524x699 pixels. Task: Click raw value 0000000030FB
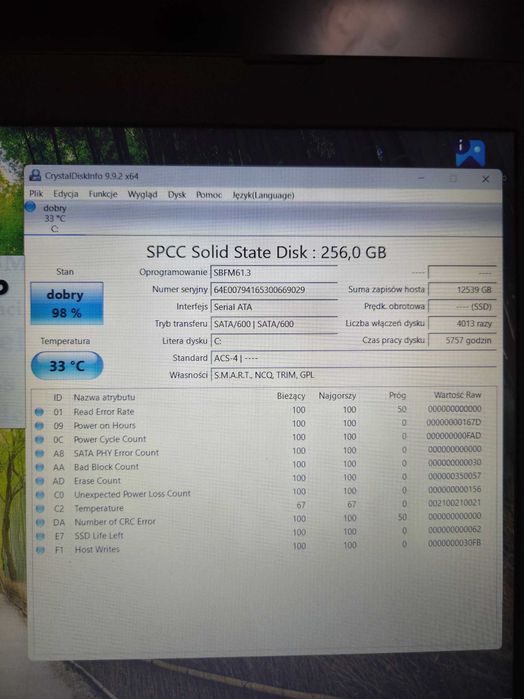pos(454,543)
